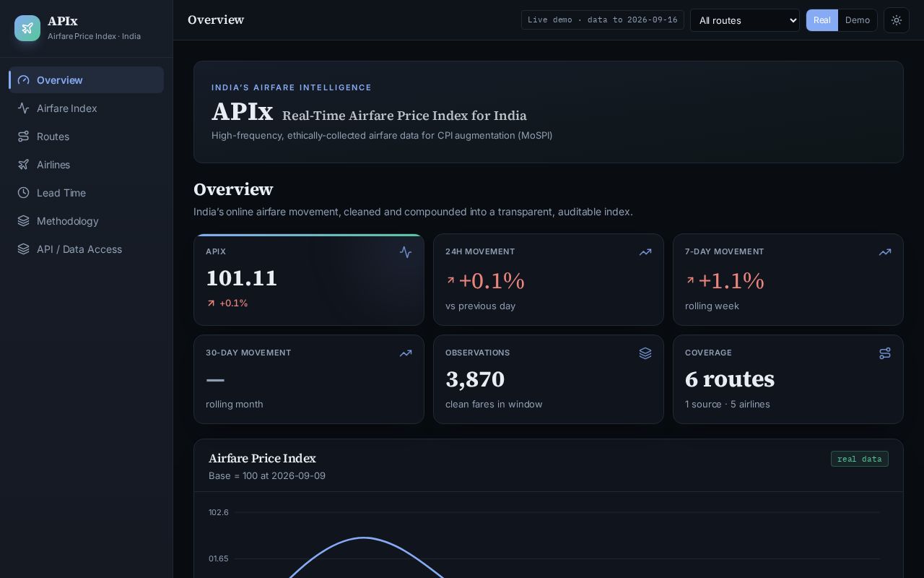Open the Airlines section
Image resolution: width=924 pixels, height=578 pixels.
coord(87,165)
